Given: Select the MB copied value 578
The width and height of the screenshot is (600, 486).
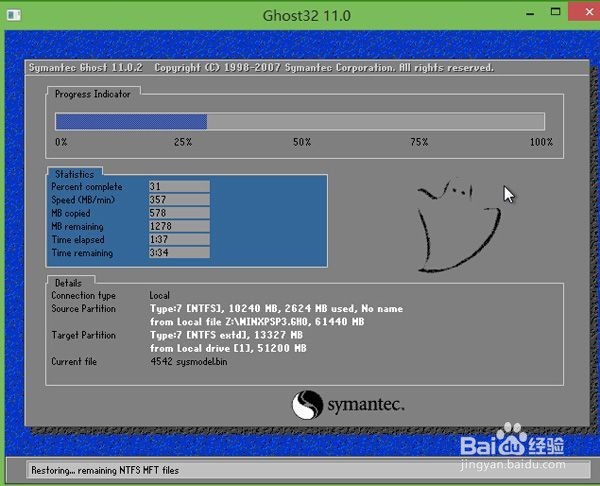Looking at the screenshot, I should click(179, 213).
